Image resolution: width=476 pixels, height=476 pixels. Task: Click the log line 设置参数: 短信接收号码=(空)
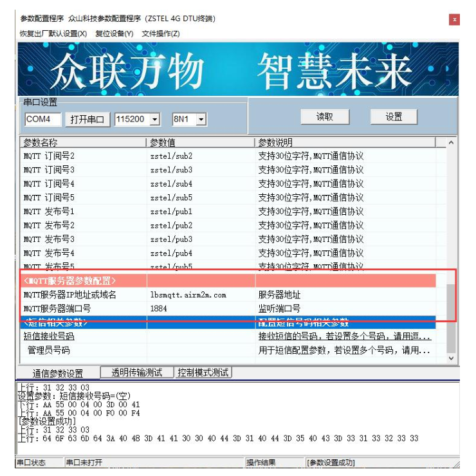74,396
